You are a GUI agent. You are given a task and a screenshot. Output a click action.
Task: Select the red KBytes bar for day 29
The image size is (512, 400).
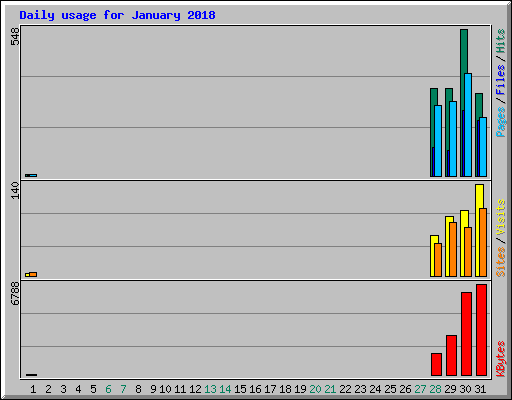click(x=451, y=356)
